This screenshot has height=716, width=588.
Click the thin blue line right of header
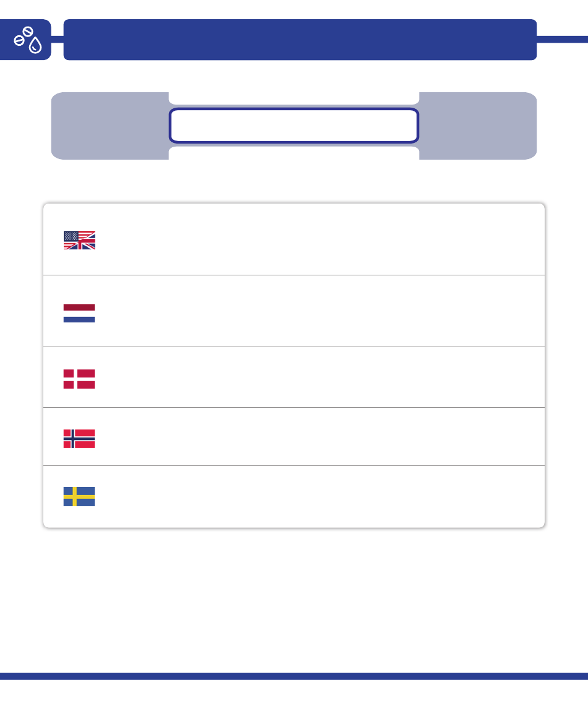coord(563,39)
